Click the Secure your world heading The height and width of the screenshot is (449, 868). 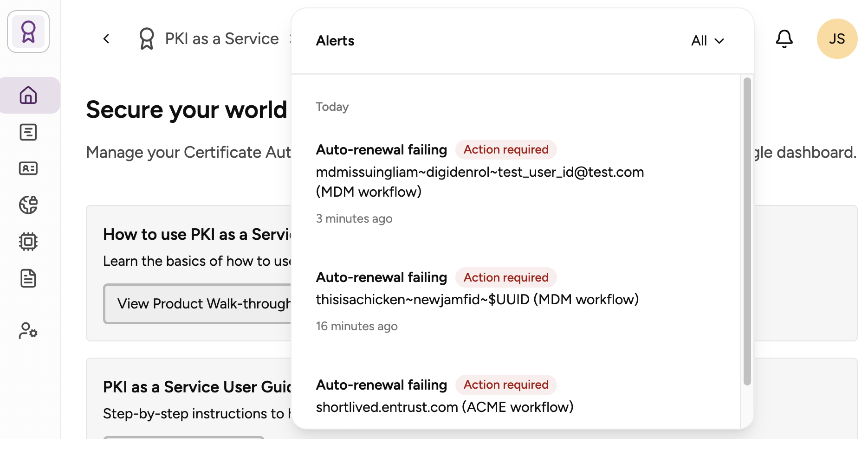(x=187, y=110)
